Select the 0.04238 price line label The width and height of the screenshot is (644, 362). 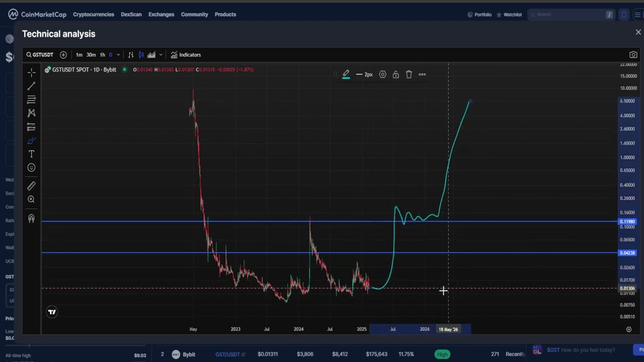click(x=627, y=253)
